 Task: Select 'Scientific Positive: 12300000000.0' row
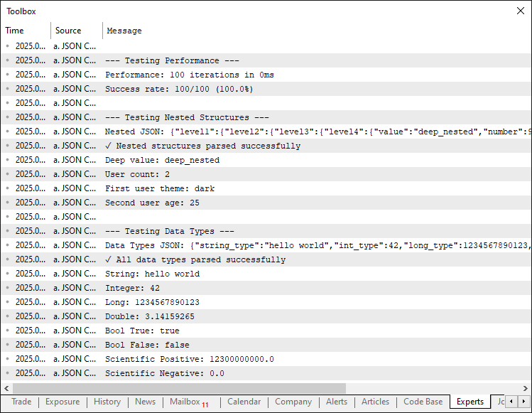266,359
